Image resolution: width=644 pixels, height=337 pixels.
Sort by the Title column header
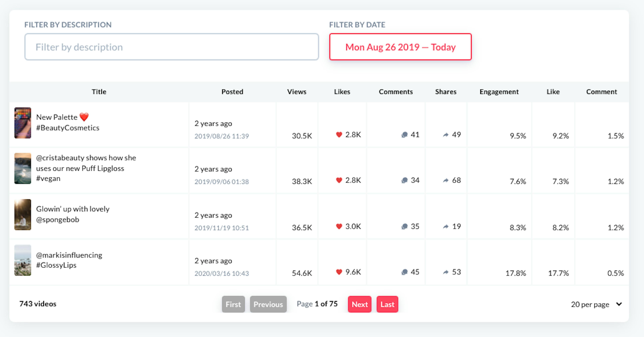pyautogui.click(x=99, y=92)
